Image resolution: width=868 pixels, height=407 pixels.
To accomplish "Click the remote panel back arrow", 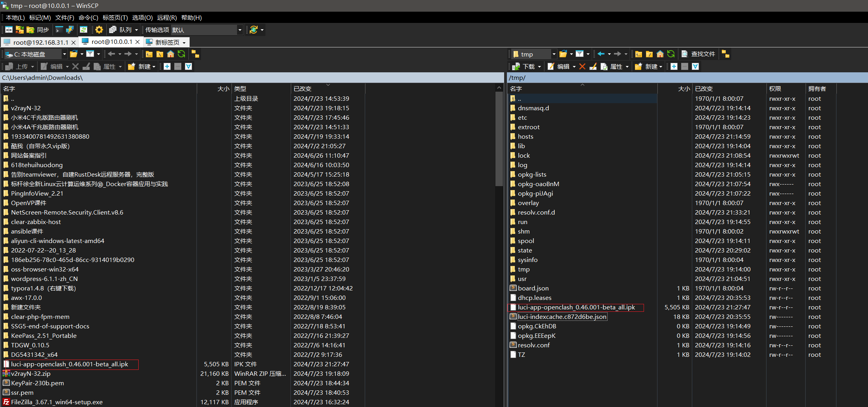I will (601, 54).
